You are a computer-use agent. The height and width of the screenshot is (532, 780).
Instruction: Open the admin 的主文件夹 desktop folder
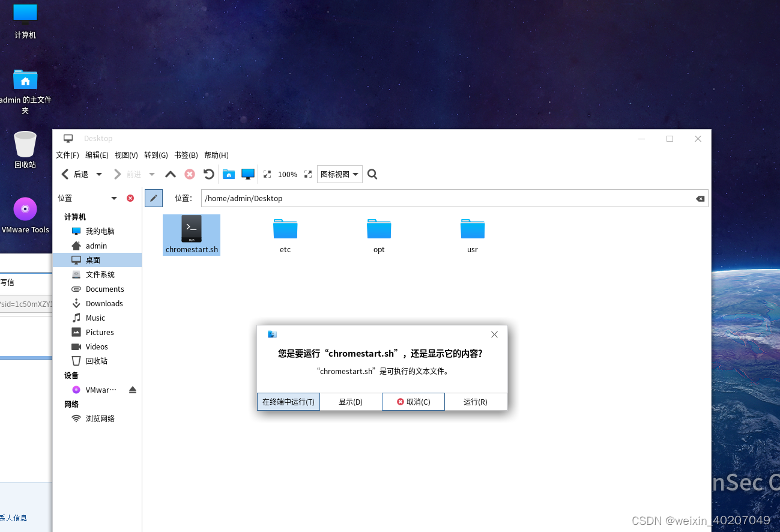(x=25, y=91)
